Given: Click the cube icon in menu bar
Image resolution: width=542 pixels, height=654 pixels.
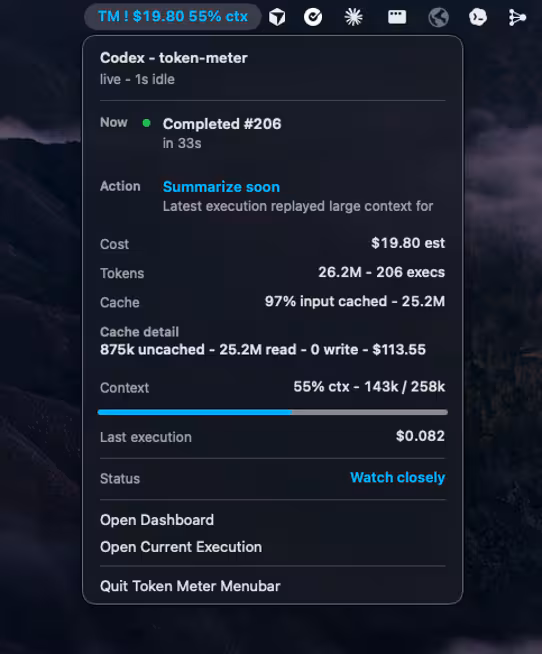Looking at the screenshot, I should click(277, 17).
